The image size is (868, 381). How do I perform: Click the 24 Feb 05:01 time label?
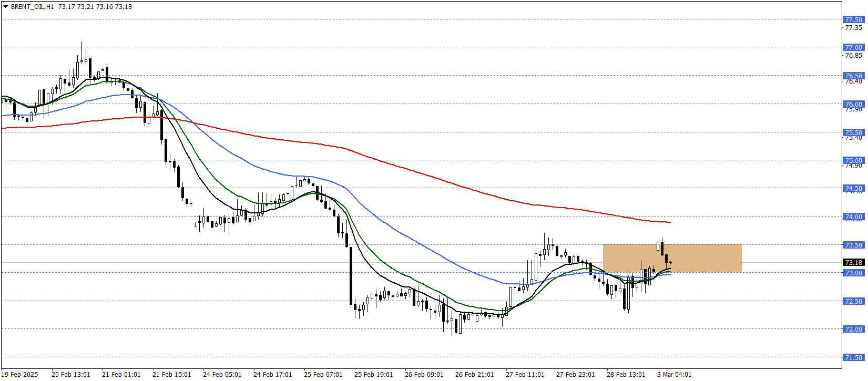point(222,375)
